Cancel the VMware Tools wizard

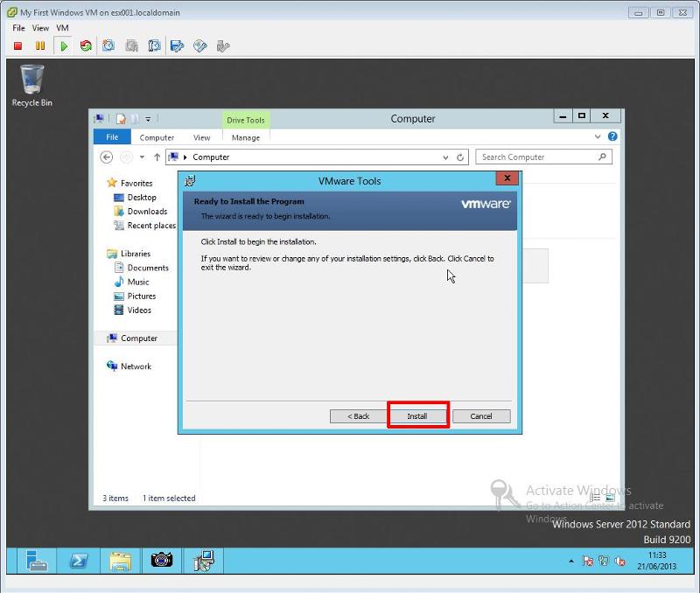click(x=480, y=415)
